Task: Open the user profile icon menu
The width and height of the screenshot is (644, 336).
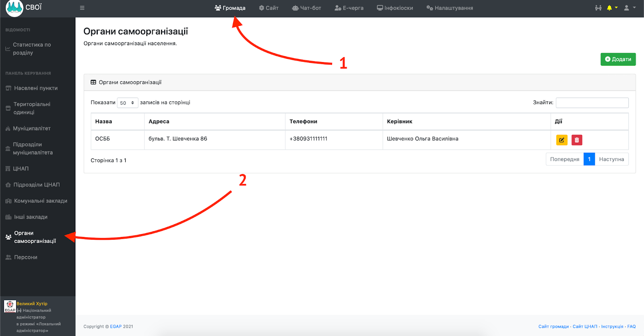Action: 627,8
